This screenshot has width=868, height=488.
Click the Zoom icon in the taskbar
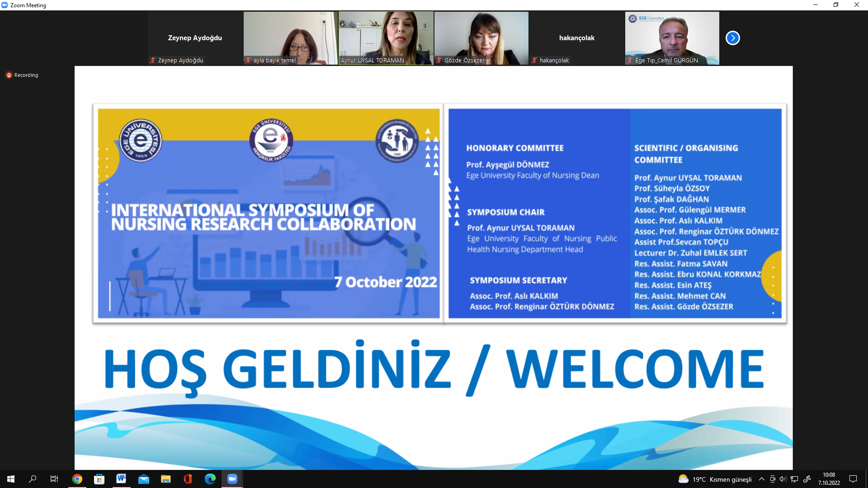tap(232, 479)
